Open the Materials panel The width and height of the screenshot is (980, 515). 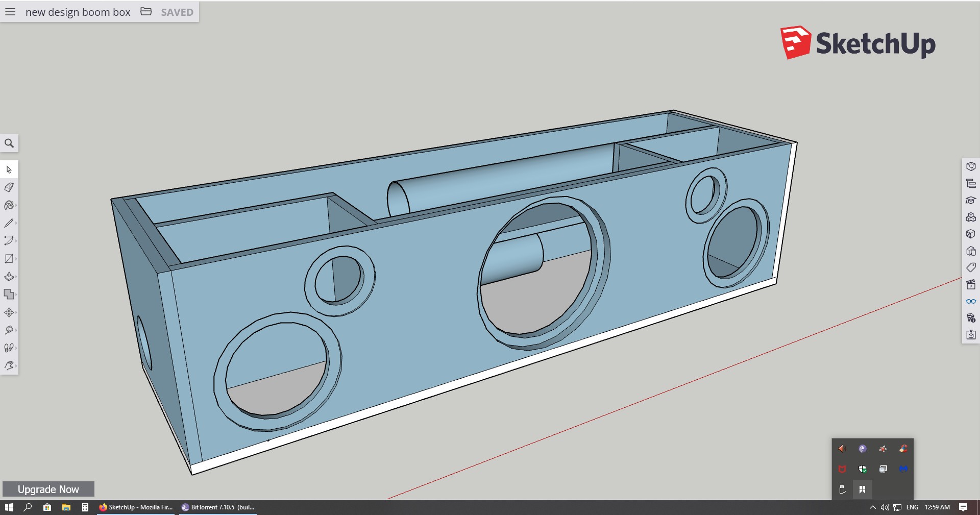(x=971, y=234)
